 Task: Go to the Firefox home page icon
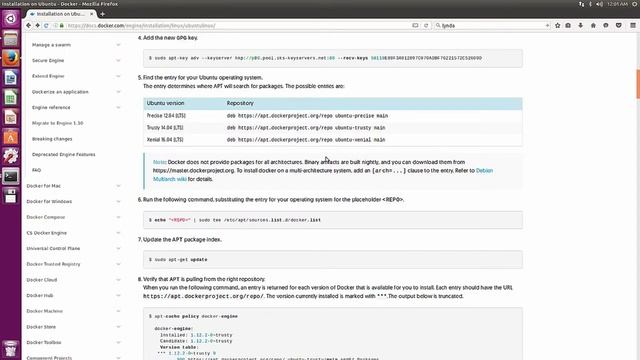[x=593, y=25]
